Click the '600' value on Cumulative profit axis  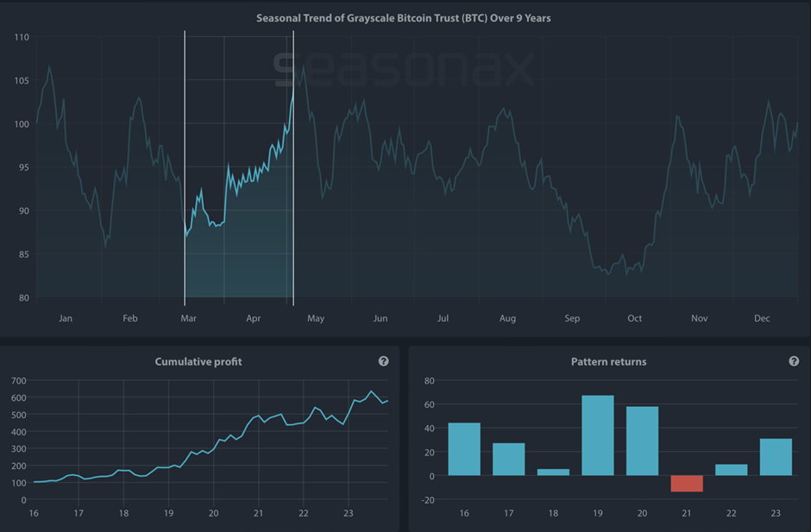pyautogui.click(x=19, y=397)
